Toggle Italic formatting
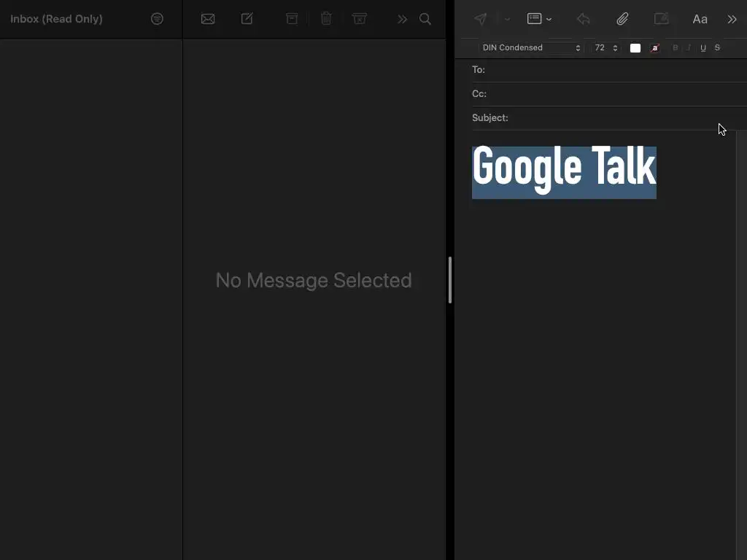Screen dimensions: 747x560 (689, 47)
